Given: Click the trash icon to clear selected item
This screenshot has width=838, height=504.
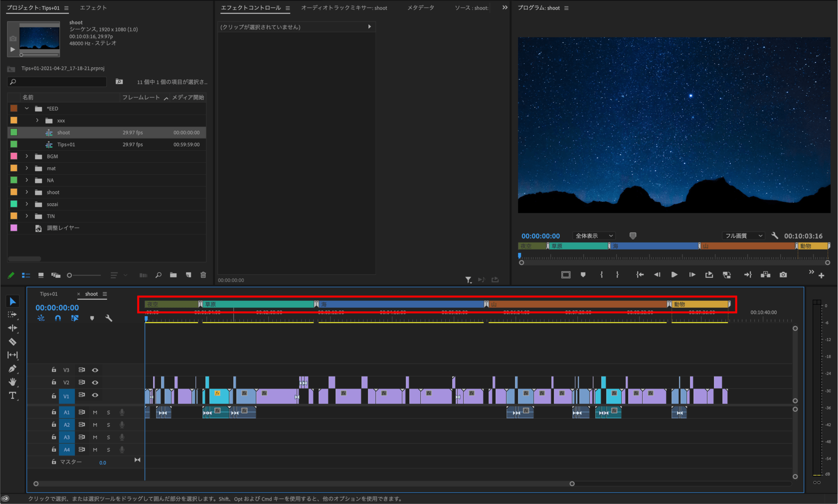Looking at the screenshot, I should [203, 275].
